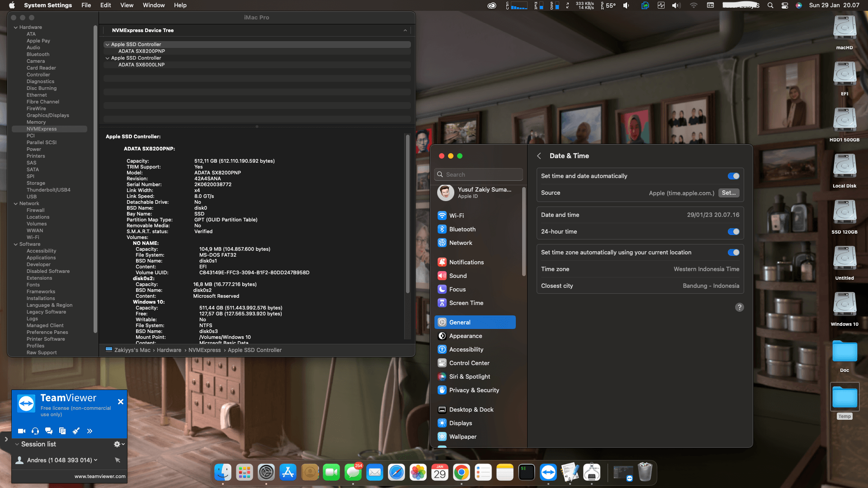The height and width of the screenshot is (488, 868).
Task: Open View menu in menu bar
Action: pyautogui.click(x=127, y=5)
